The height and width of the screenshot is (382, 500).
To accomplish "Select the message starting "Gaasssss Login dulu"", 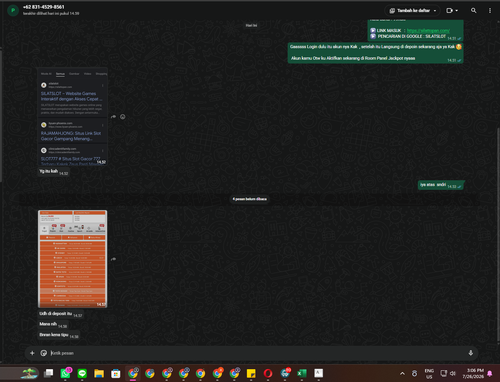I will point(375,52).
